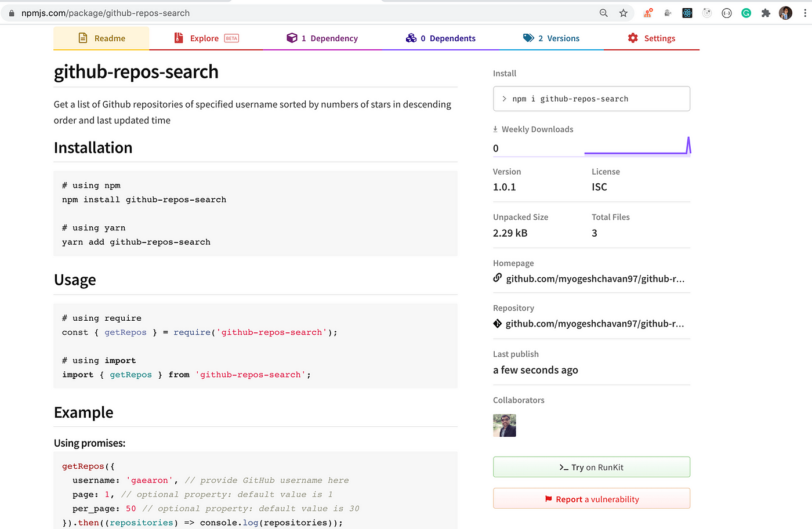Switch to the Readme tab
This screenshot has height=529, width=812.
click(x=101, y=38)
